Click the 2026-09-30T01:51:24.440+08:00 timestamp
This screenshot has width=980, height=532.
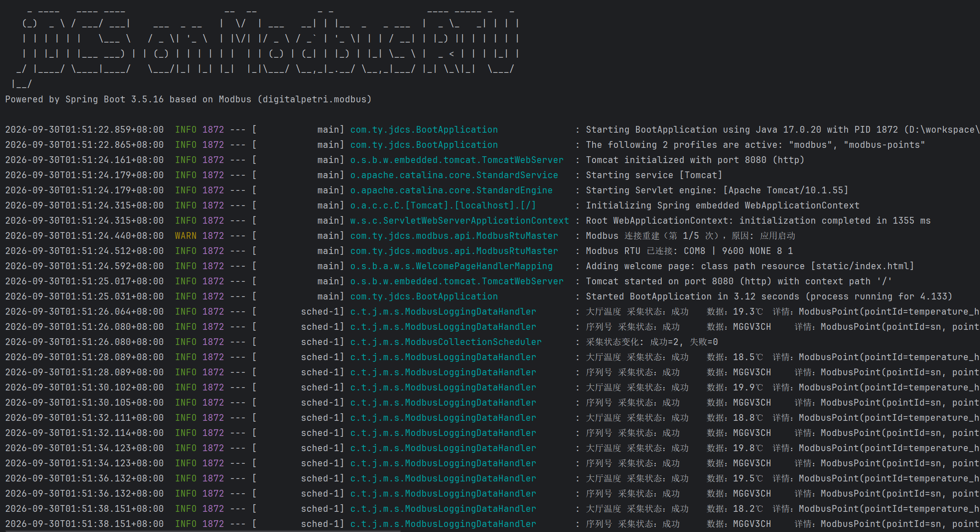(x=84, y=236)
